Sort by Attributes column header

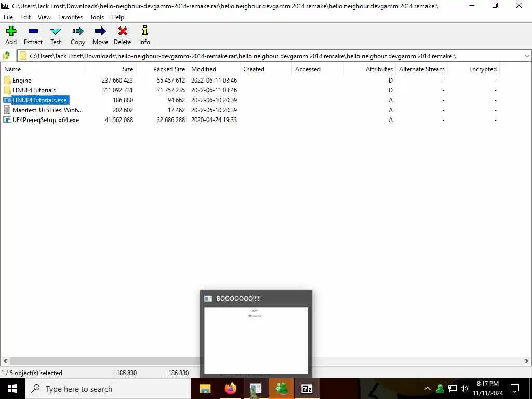point(370,69)
